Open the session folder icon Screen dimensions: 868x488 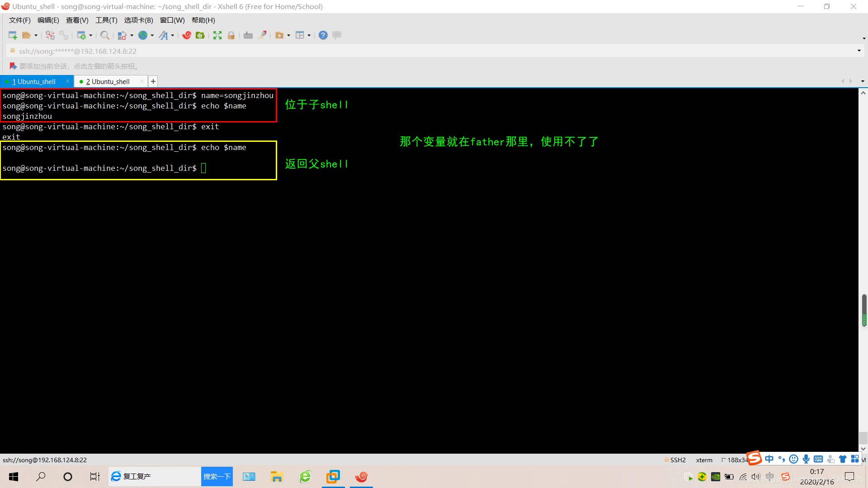27,35
